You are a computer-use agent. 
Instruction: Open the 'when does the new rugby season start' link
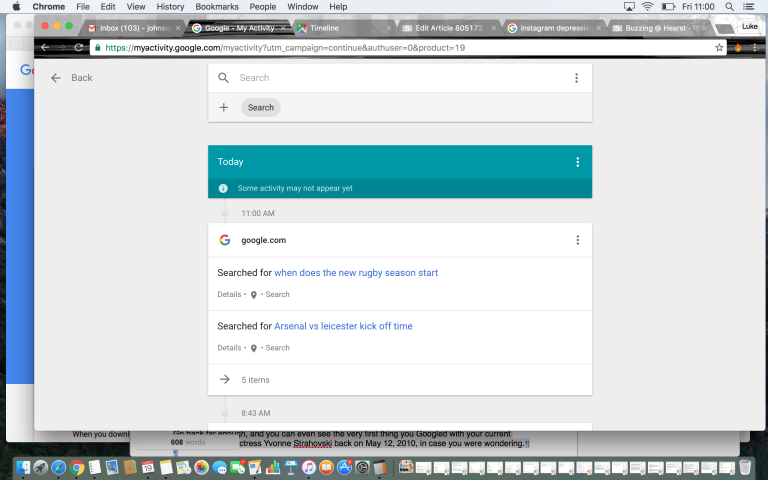(356, 273)
